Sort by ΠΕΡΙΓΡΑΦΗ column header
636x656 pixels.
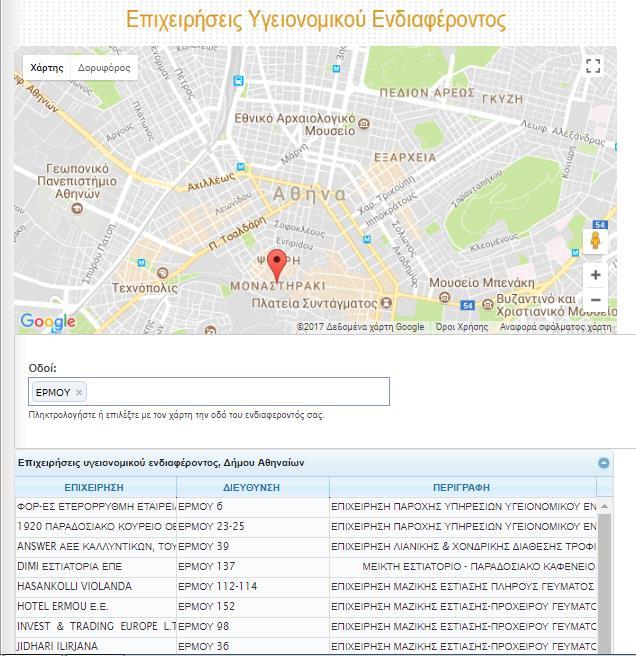tap(461, 487)
